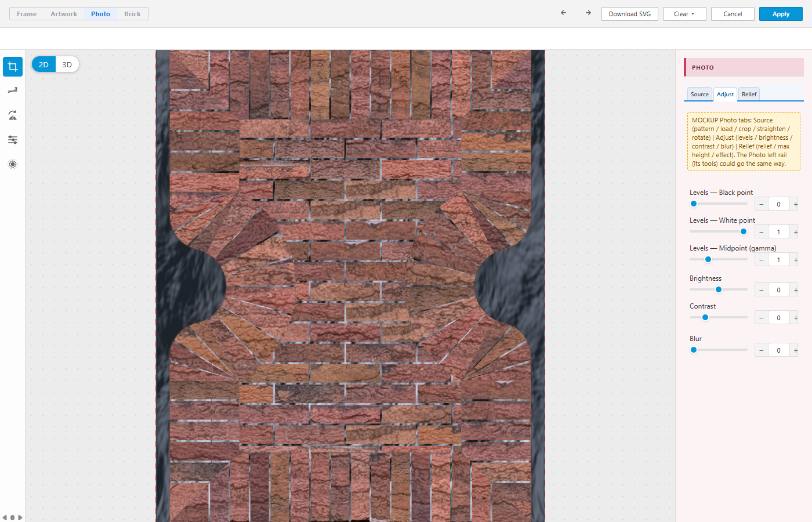This screenshot has width=812, height=522.
Task: Click the bottom-left left triangle icon
Action: [5, 517]
